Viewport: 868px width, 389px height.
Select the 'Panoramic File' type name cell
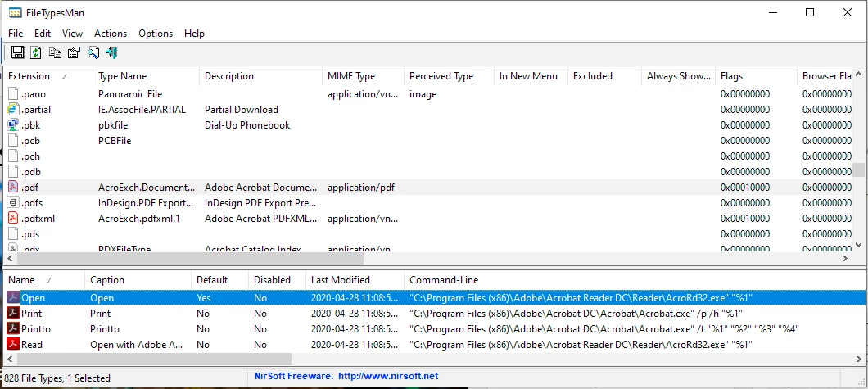(x=130, y=95)
